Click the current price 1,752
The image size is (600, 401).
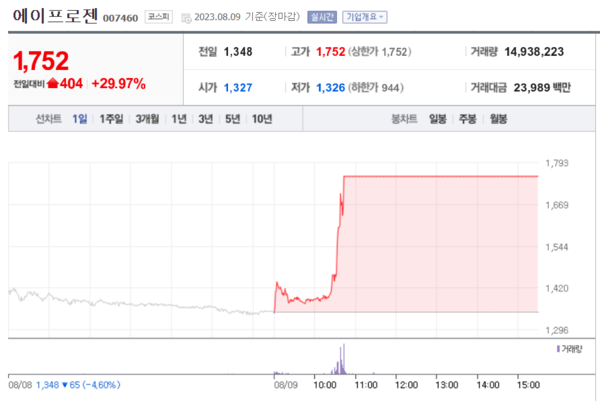41,61
